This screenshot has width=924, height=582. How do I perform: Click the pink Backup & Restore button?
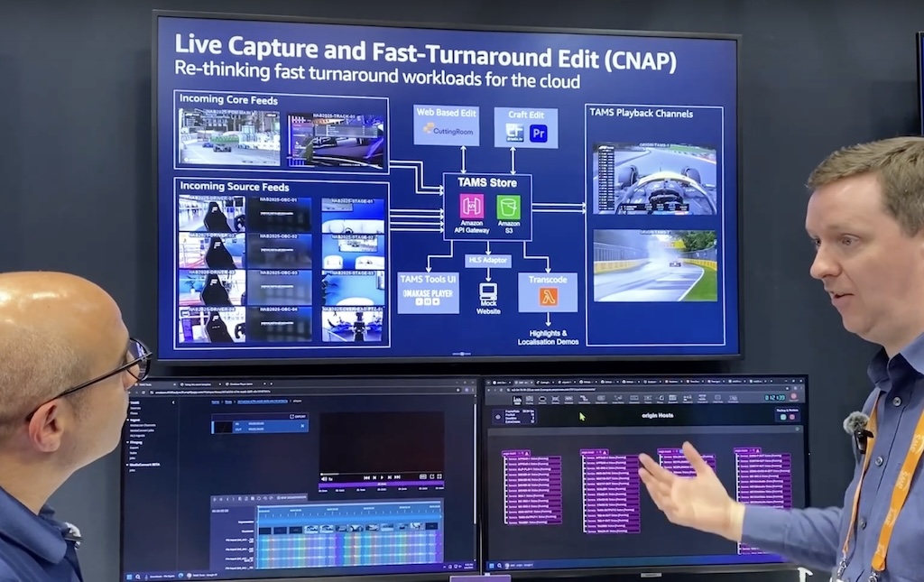click(792, 417)
